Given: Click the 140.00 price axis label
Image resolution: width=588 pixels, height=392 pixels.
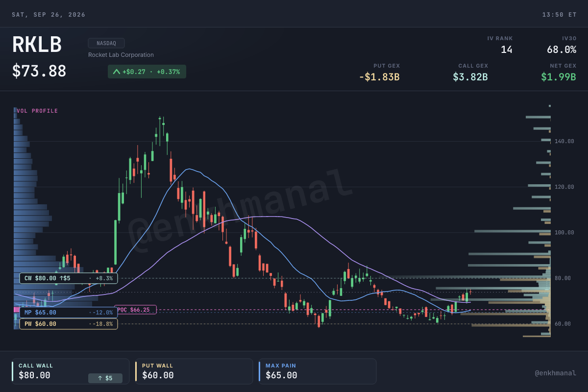Looking at the screenshot, I should (564, 141).
